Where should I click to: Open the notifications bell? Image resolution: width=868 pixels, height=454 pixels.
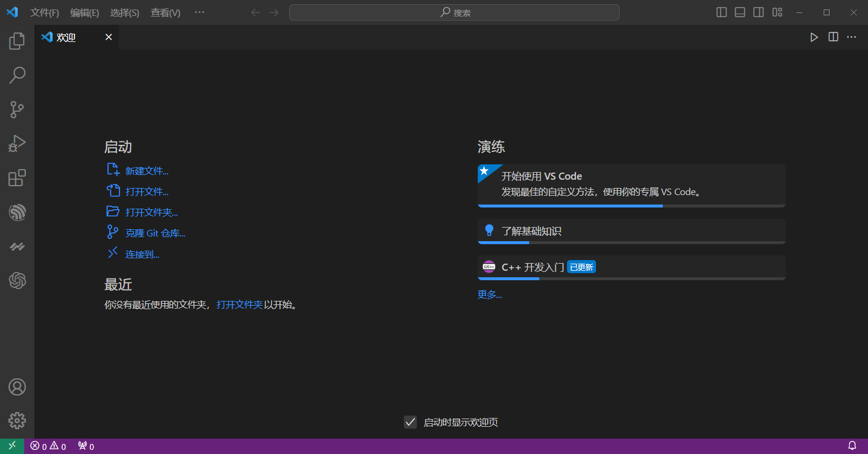coord(852,446)
